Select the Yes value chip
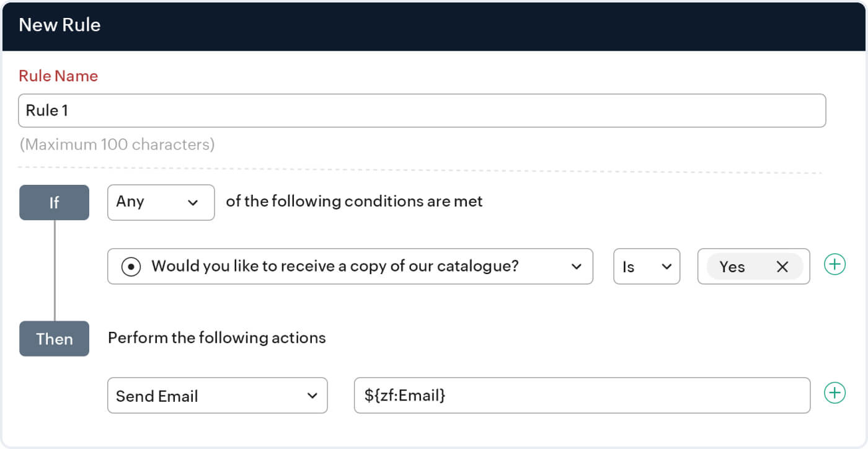Viewport: 868px width, 449px height. (733, 267)
